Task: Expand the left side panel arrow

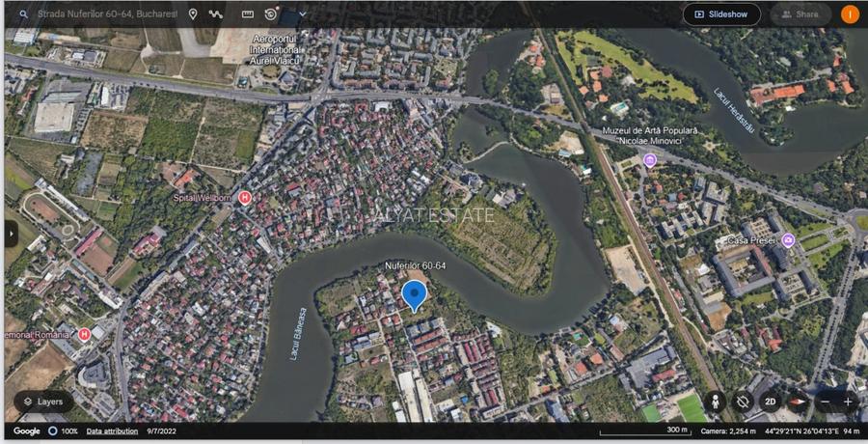Action: pyautogui.click(x=11, y=233)
